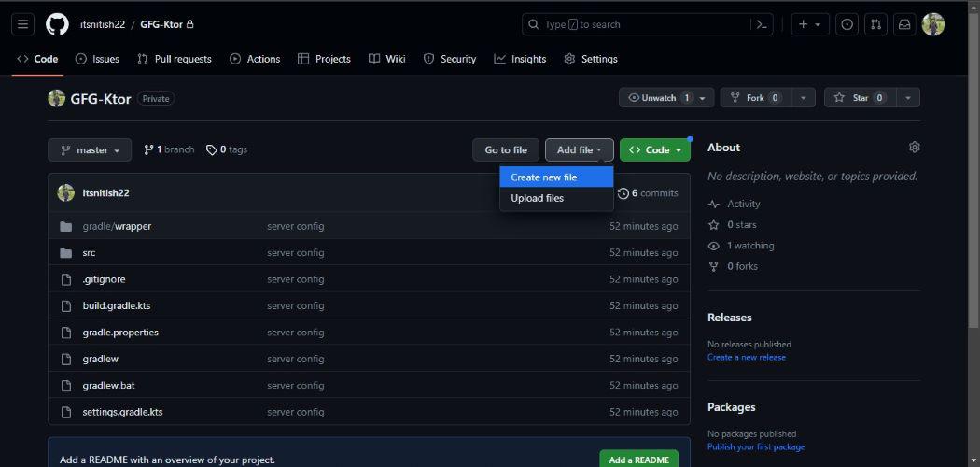Switch to the Settings tab
Viewport: 980px width, 467px height.
(591, 59)
